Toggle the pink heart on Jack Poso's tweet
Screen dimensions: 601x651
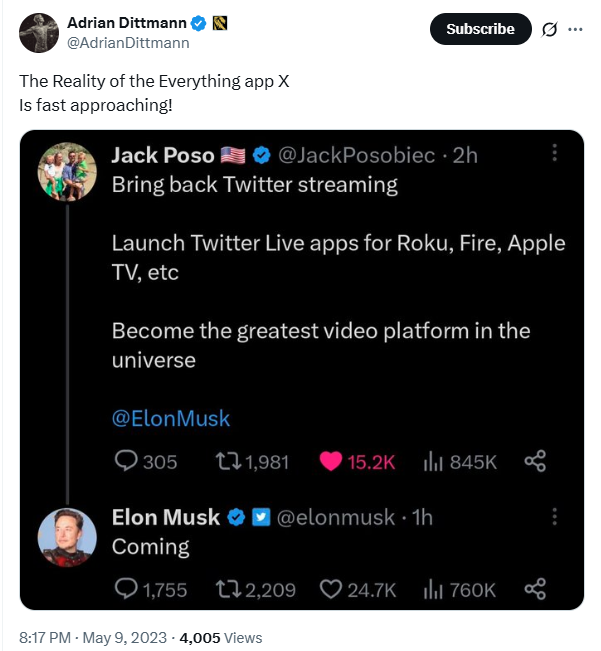coord(329,461)
